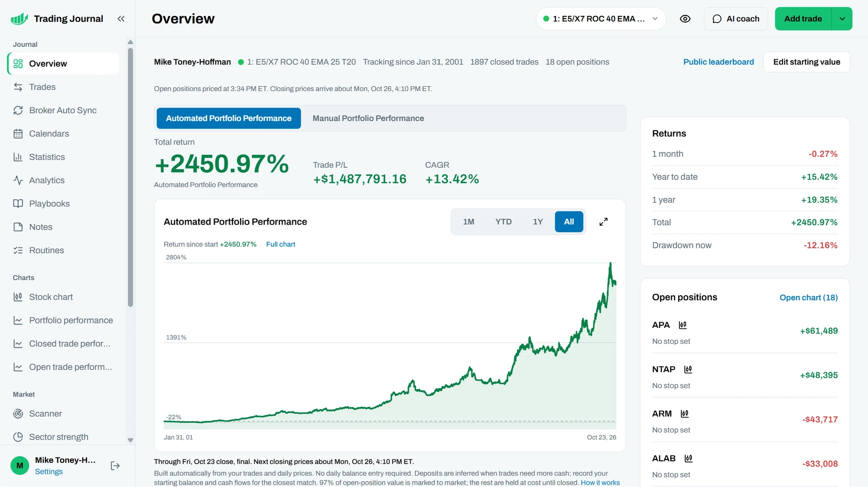868x487 pixels.
Task: Open the chart icon beside ALAB
Action: click(x=689, y=459)
